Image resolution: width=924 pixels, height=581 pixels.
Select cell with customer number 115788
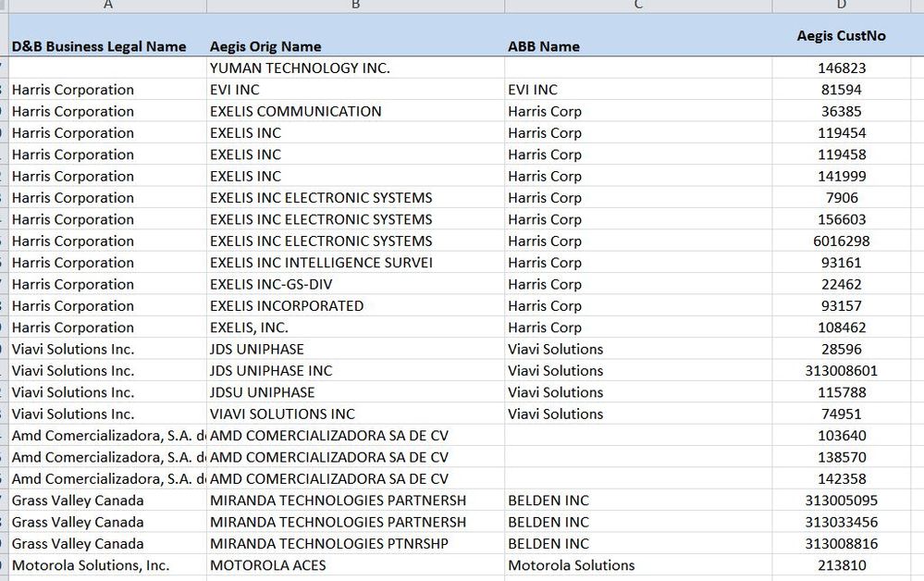tap(841, 392)
